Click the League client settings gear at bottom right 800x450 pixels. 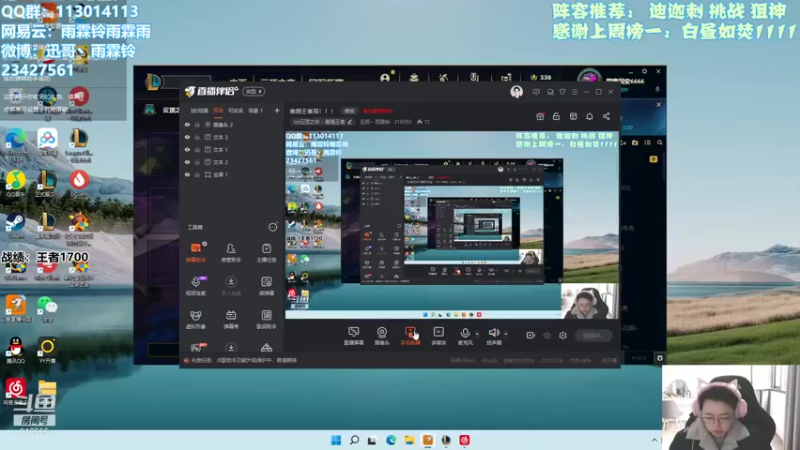coord(659,358)
